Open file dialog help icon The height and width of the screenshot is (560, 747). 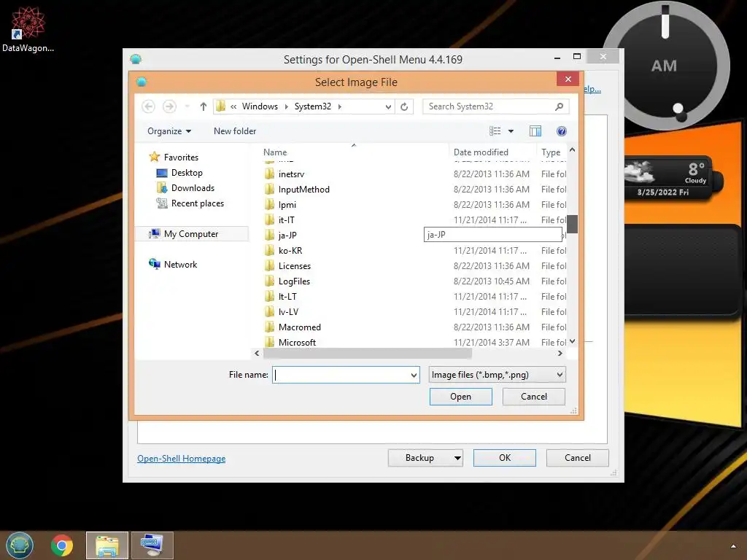tap(562, 131)
